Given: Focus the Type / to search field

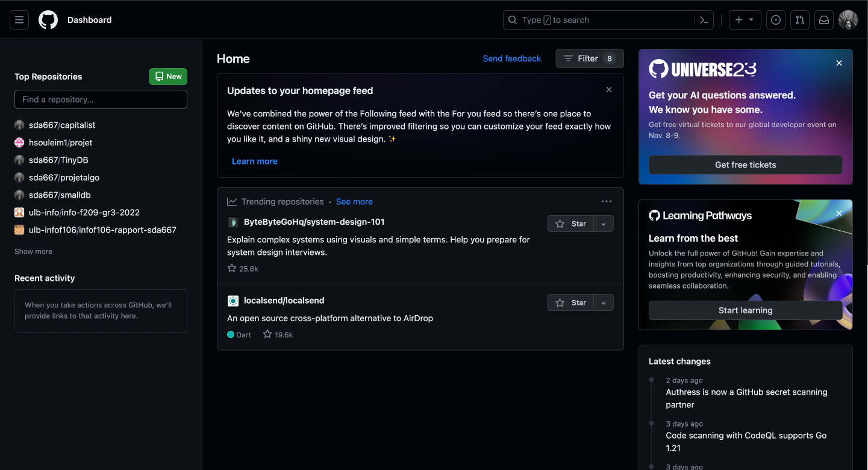Looking at the screenshot, I should (x=608, y=20).
